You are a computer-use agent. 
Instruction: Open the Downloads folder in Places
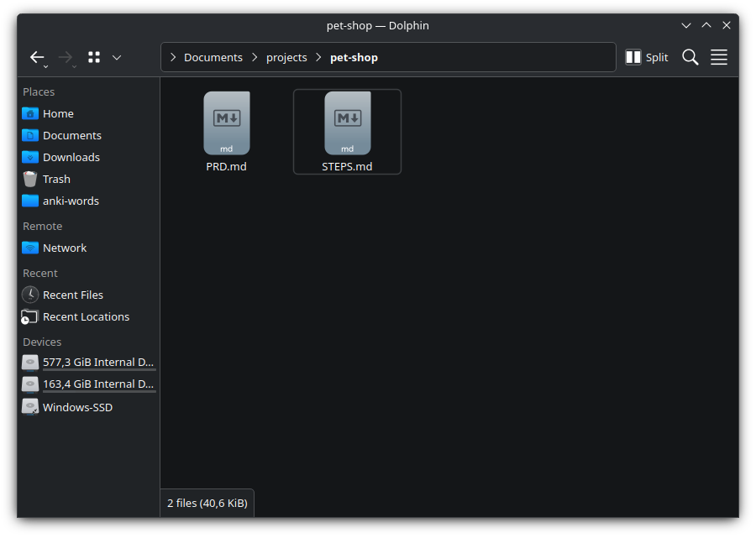[71, 157]
